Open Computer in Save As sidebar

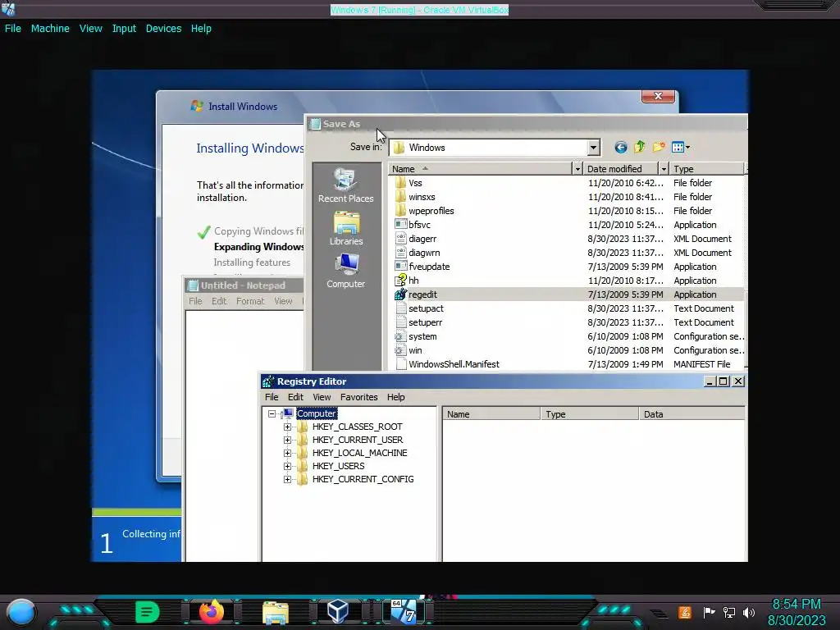pyautogui.click(x=345, y=271)
